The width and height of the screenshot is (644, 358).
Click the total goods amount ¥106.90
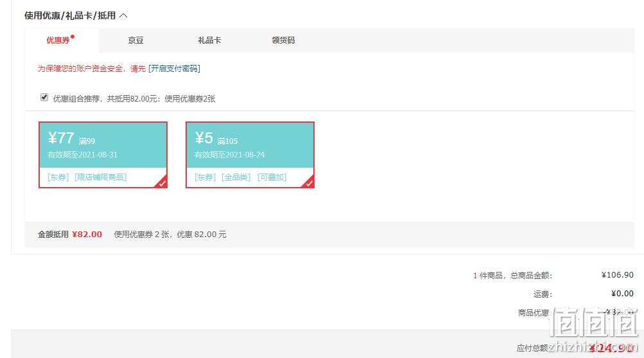tap(617, 275)
